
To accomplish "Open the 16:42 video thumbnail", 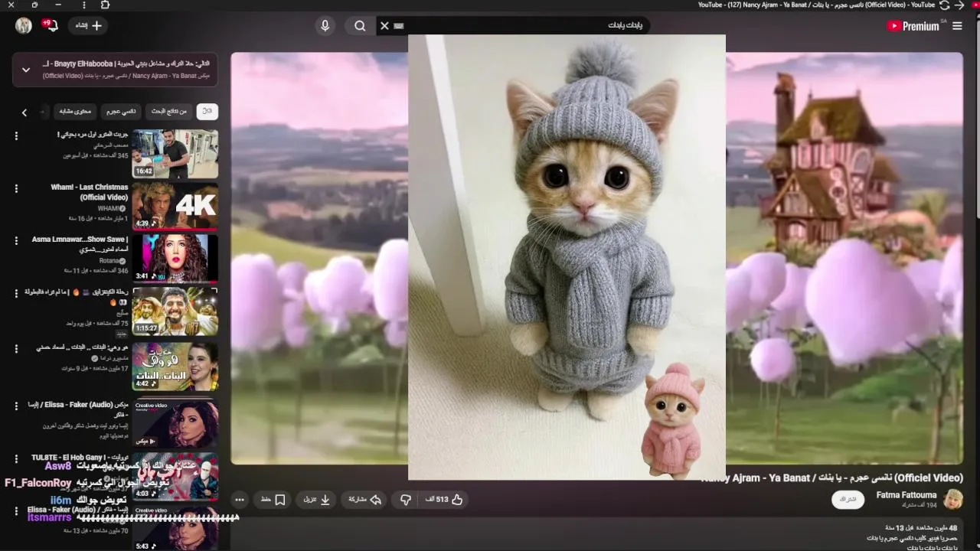I will (x=175, y=154).
